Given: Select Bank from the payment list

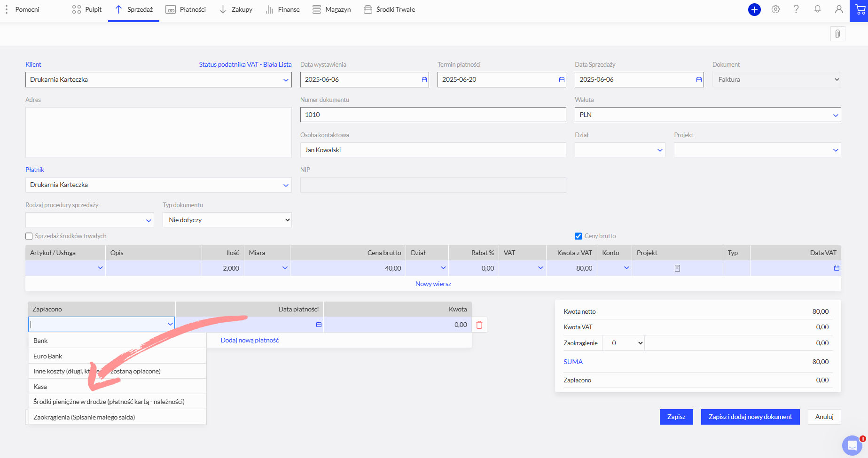Looking at the screenshot, I should point(117,341).
